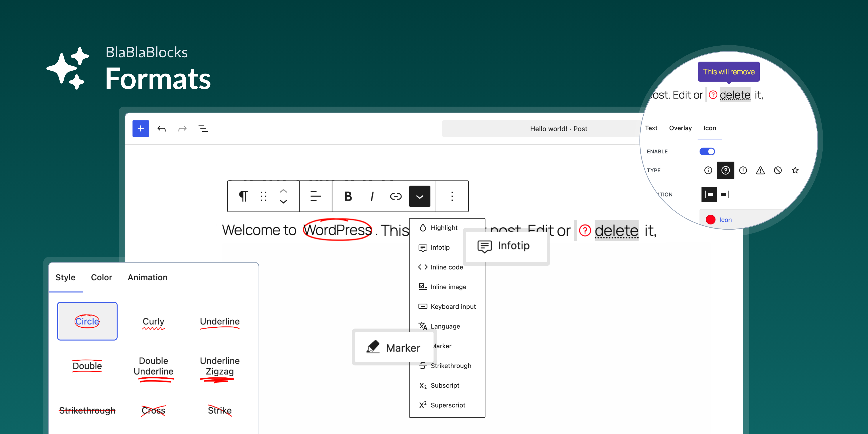This screenshot has width=868, height=434.
Task: Open the paragraph block type switcher
Action: [x=243, y=196]
